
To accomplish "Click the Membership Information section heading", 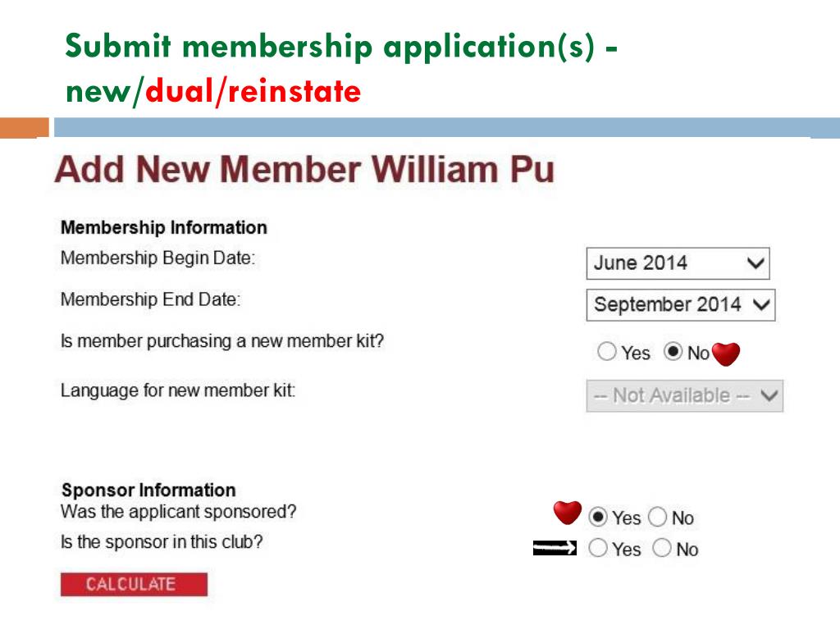I will click(164, 227).
